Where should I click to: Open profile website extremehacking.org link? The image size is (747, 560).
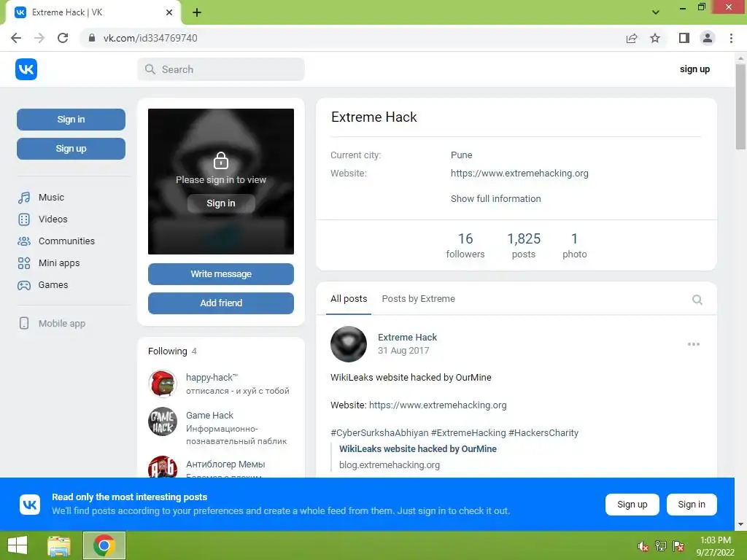pyautogui.click(x=519, y=174)
